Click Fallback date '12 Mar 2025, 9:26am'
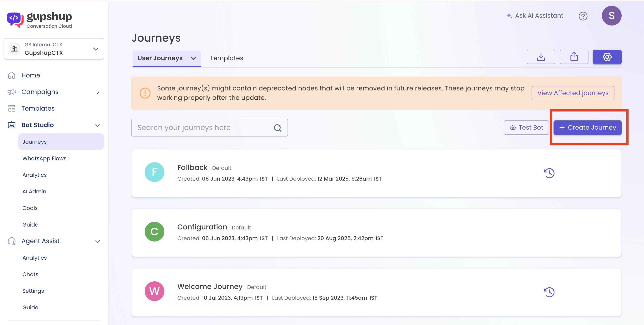 coord(344,179)
